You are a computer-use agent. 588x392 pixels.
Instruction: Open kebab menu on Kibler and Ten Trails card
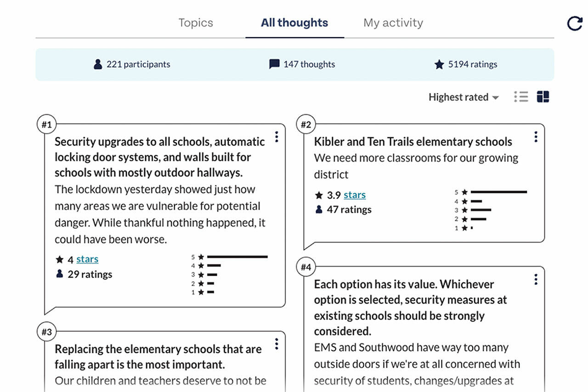pyautogui.click(x=536, y=136)
